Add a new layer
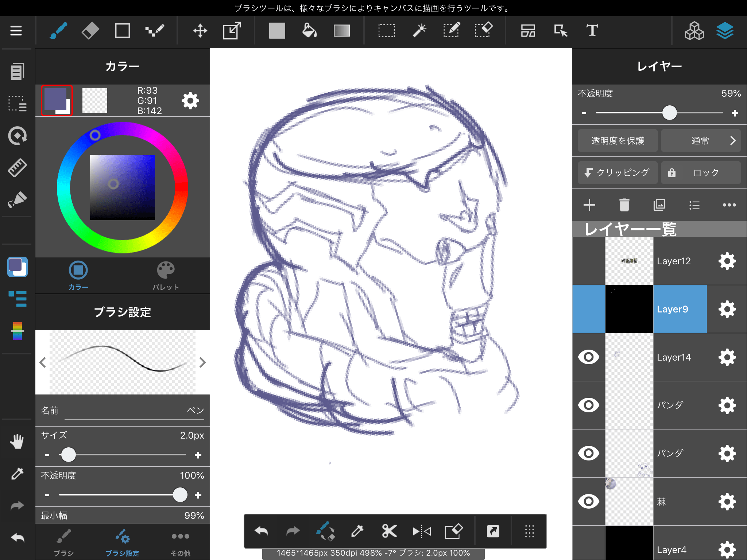747x560 pixels. coord(589,205)
